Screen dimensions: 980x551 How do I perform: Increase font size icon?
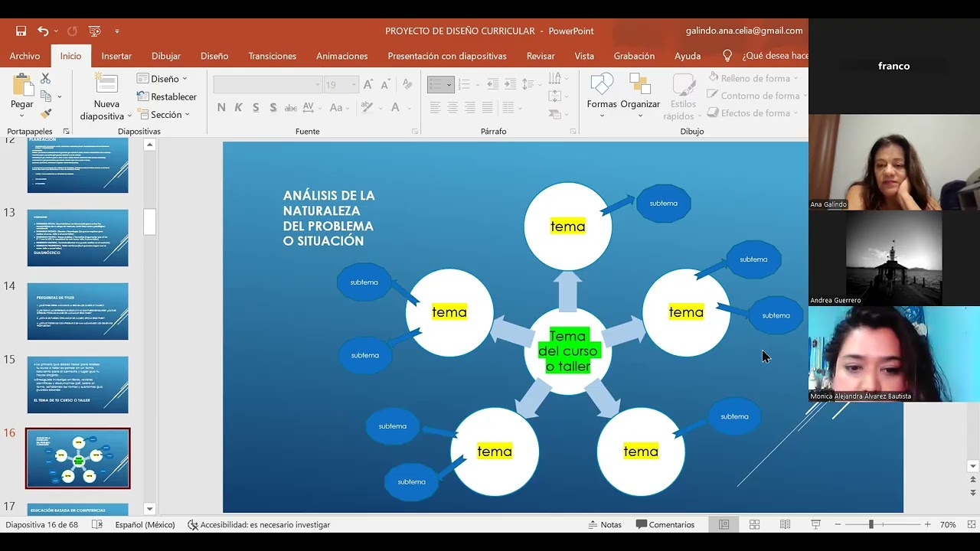coord(368,85)
